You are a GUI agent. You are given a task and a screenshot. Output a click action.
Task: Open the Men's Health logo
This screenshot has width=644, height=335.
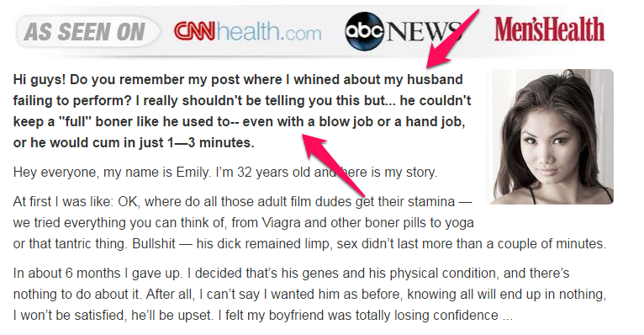pyautogui.click(x=550, y=29)
